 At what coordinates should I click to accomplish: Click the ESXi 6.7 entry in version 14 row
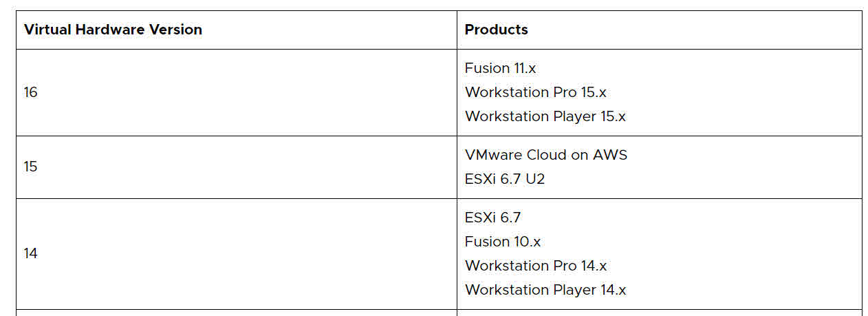(x=492, y=218)
